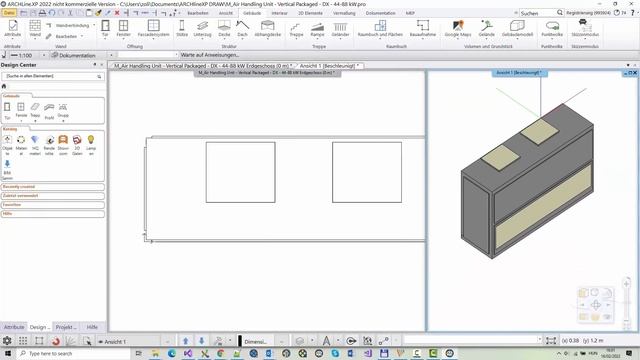Viewport: 640px width, 360px height.
Task: Click Design Center element search field
Action: [x=52, y=76]
